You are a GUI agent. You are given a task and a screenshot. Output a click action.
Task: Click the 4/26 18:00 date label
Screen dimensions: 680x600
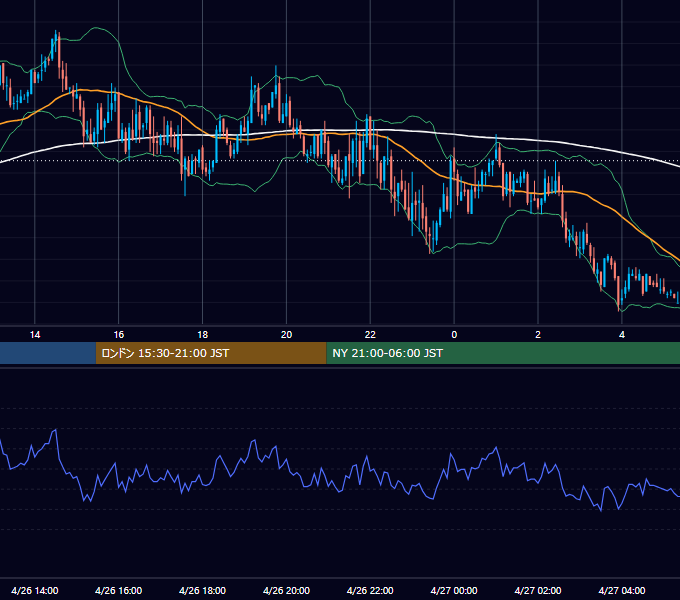coord(203,590)
